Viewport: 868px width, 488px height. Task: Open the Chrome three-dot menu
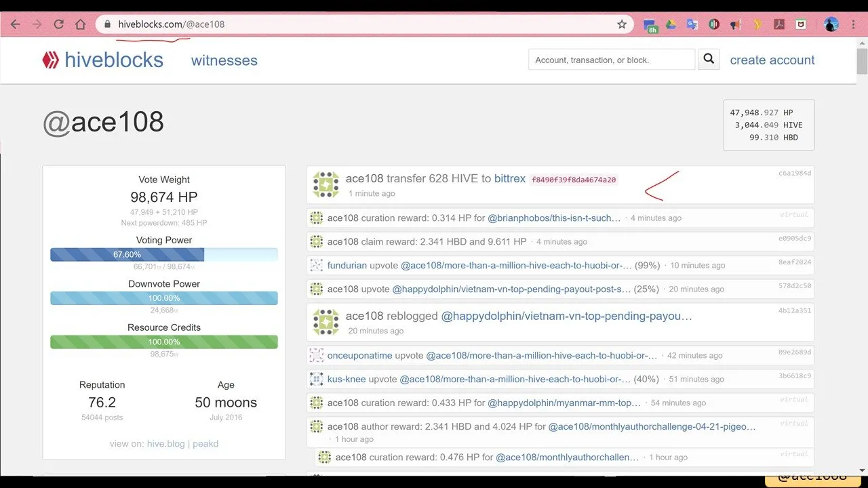[x=852, y=24]
